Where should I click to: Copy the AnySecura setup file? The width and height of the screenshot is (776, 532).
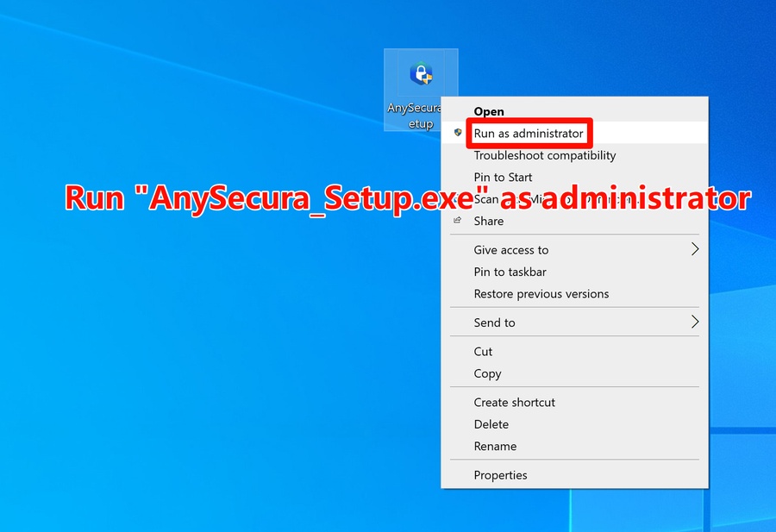[x=486, y=373]
